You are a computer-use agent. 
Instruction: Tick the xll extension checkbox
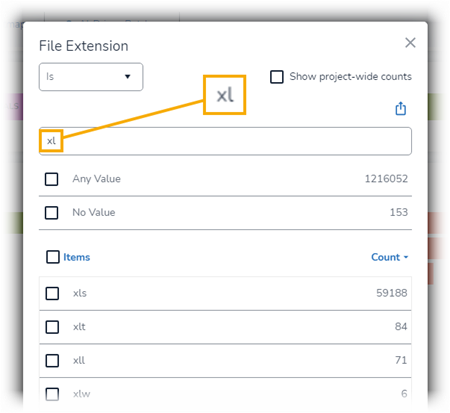(x=52, y=360)
